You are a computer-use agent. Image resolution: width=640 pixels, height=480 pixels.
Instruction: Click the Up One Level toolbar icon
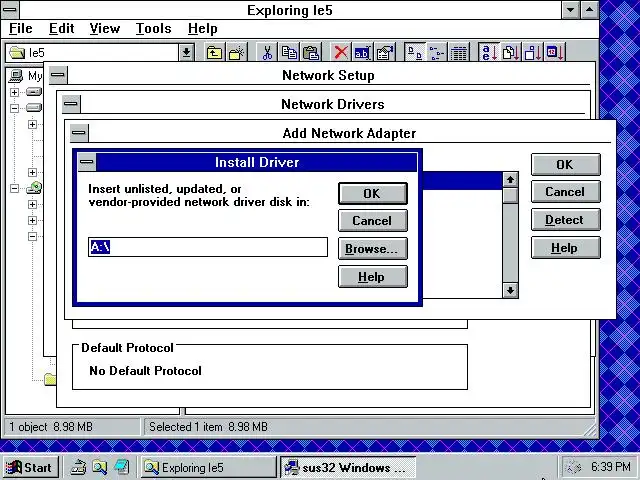(x=214, y=53)
